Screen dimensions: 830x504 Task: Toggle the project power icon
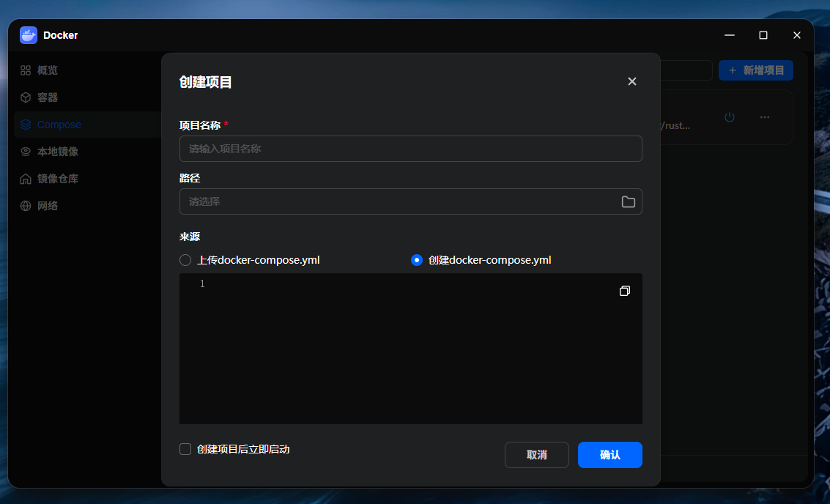pyautogui.click(x=730, y=117)
